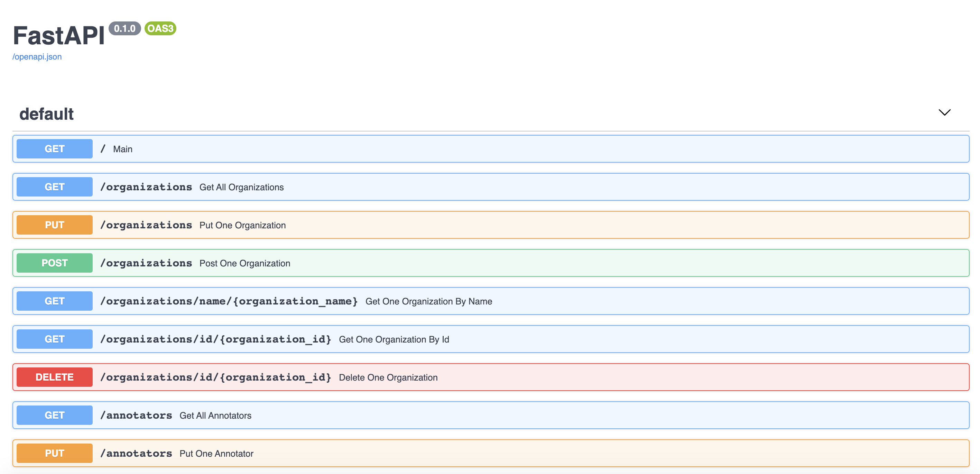
Task: Click the FastAPI title
Action: (x=59, y=35)
